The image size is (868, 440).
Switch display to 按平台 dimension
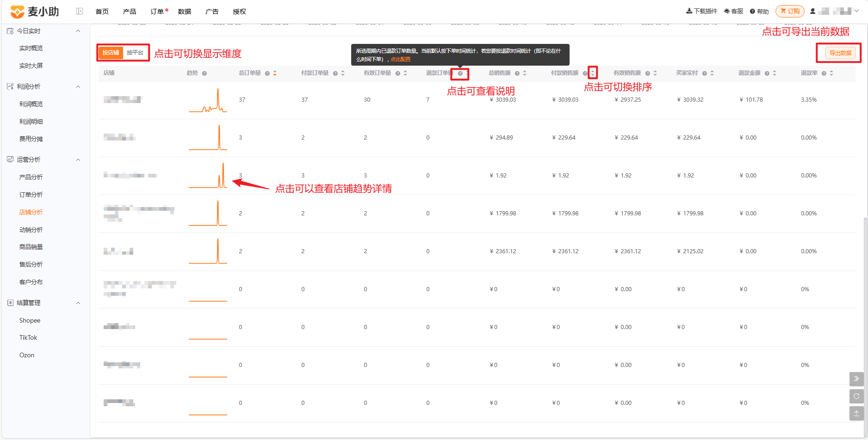(135, 53)
